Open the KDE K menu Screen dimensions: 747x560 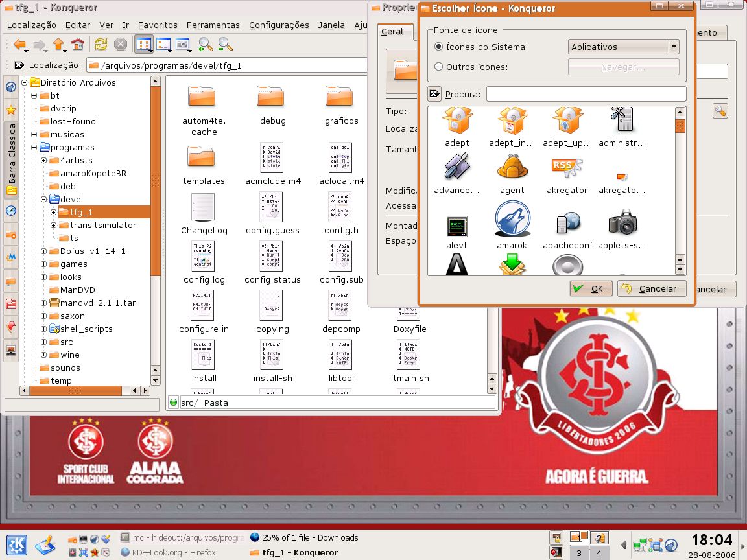pos(17,545)
